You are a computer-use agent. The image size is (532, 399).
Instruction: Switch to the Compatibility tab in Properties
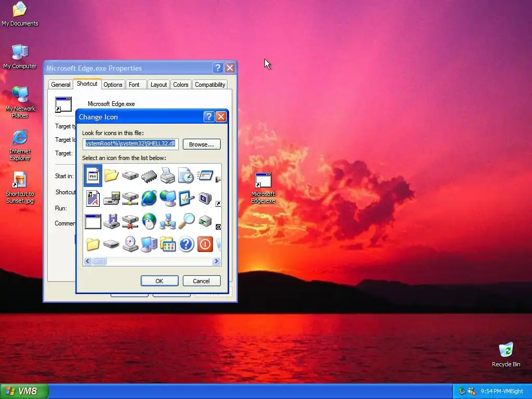pyautogui.click(x=210, y=85)
